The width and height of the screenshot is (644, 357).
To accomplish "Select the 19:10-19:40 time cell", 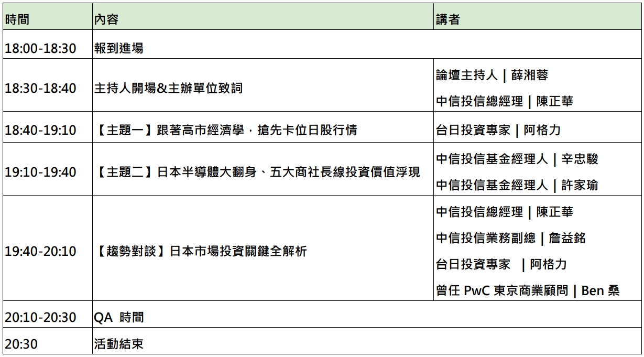I will tap(40, 172).
